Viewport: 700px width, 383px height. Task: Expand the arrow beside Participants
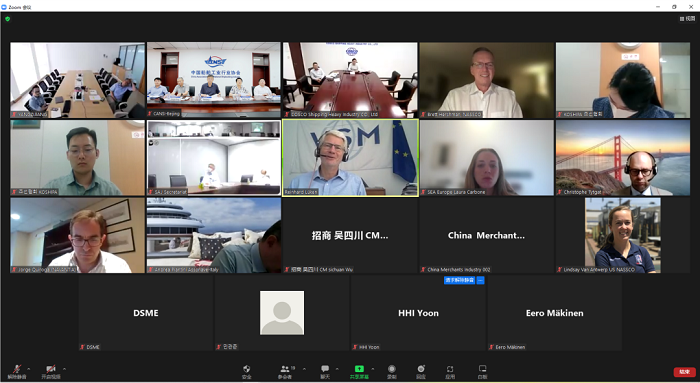point(304,369)
